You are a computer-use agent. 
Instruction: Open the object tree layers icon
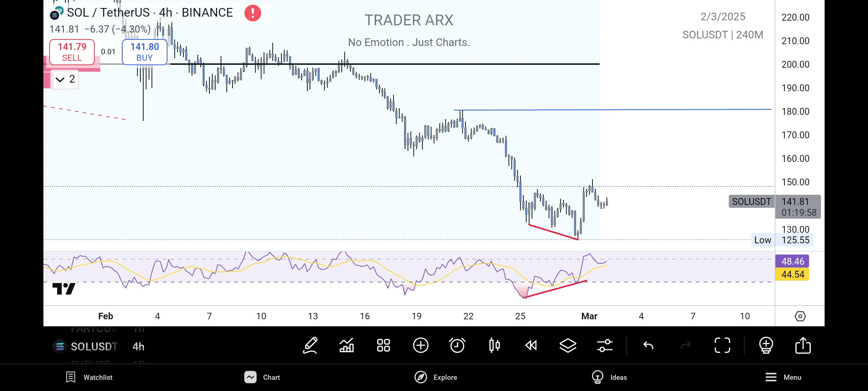(x=568, y=345)
